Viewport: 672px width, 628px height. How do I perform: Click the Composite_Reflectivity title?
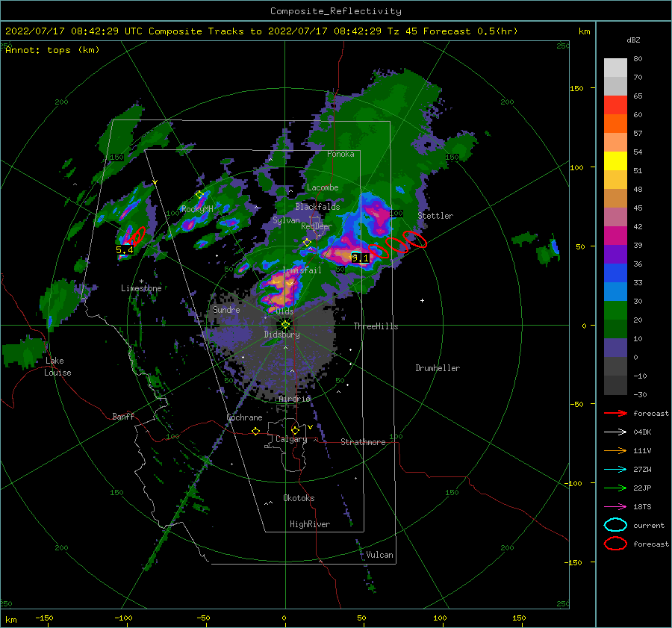[336, 11]
